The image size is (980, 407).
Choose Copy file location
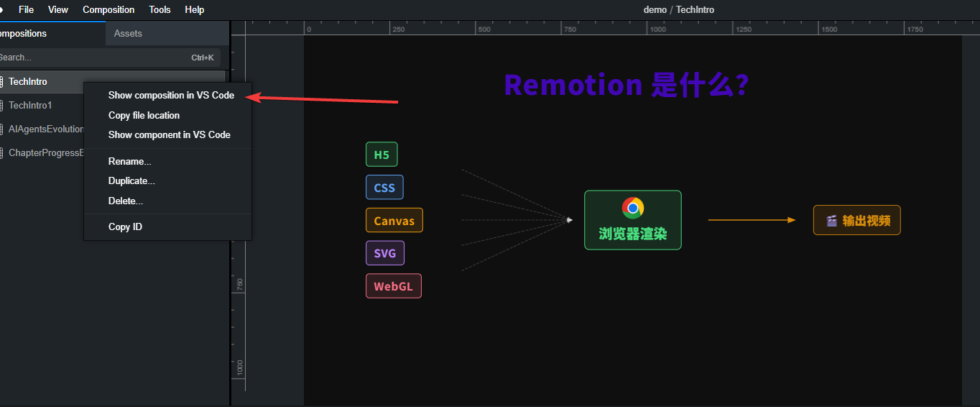pos(144,115)
